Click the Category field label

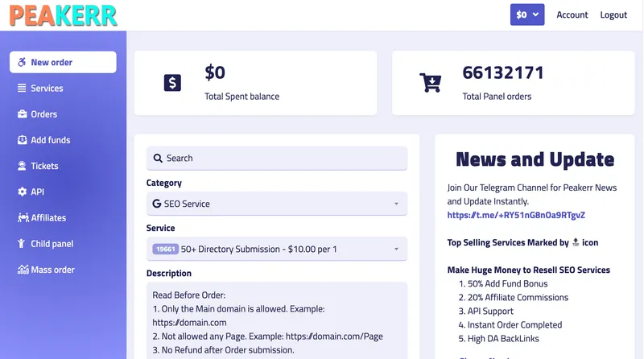pyautogui.click(x=164, y=183)
